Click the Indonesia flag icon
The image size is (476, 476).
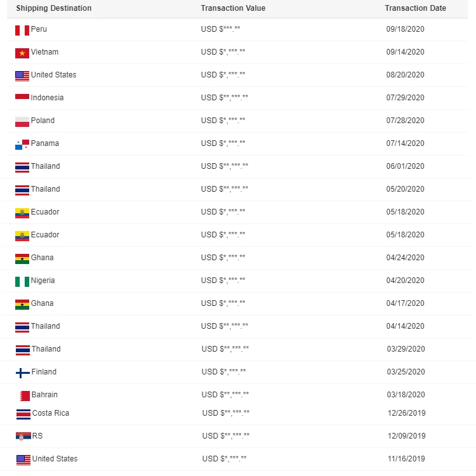tap(22, 98)
